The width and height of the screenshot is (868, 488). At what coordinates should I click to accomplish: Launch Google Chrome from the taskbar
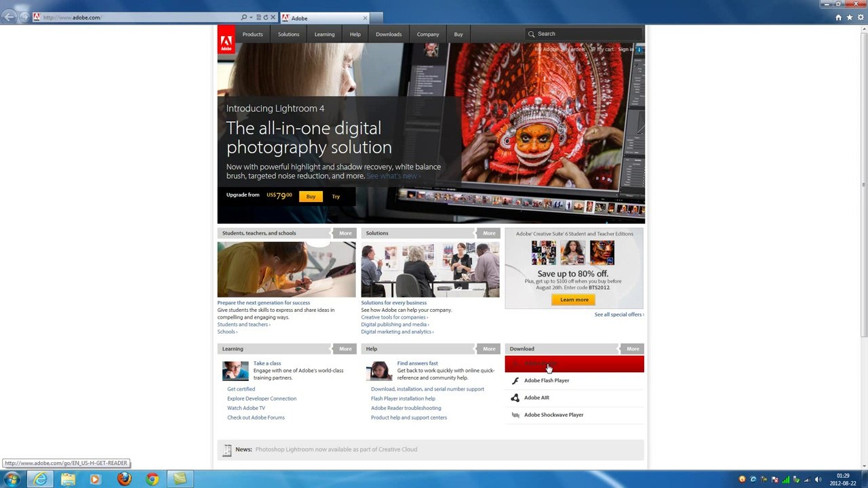point(152,479)
